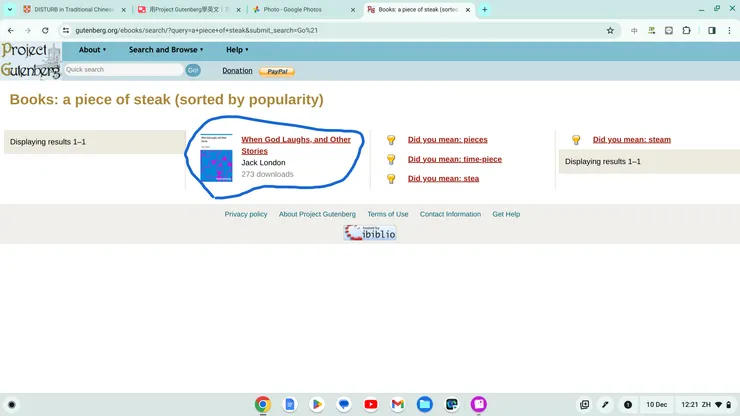
Task: Open Google Docs from the shelf
Action: click(x=290, y=404)
